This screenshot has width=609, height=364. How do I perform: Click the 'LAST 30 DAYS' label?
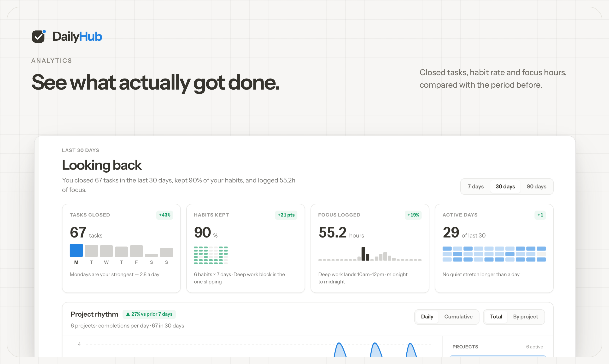click(x=81, y=150)
